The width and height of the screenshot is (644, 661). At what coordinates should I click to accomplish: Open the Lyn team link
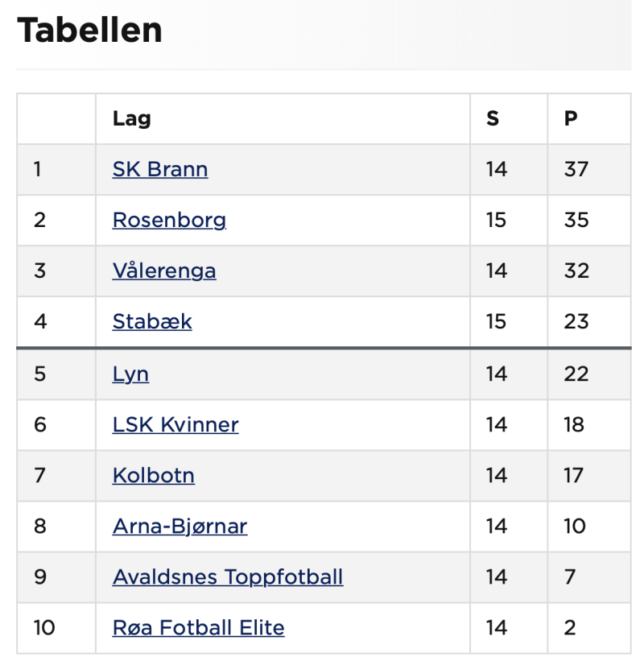point(130,374)
